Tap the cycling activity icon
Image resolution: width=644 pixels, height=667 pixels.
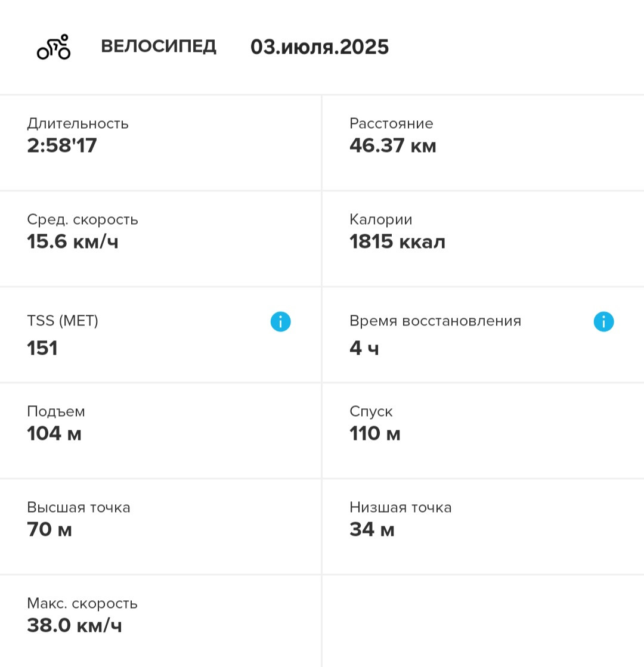click(54, 47)
